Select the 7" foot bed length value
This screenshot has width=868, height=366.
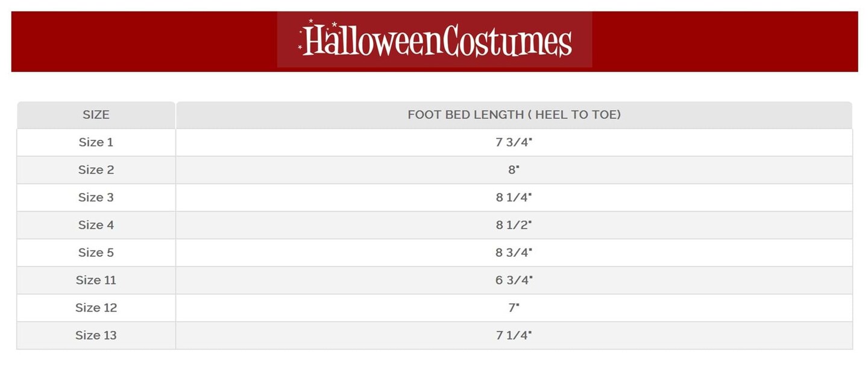coord(514,308)
